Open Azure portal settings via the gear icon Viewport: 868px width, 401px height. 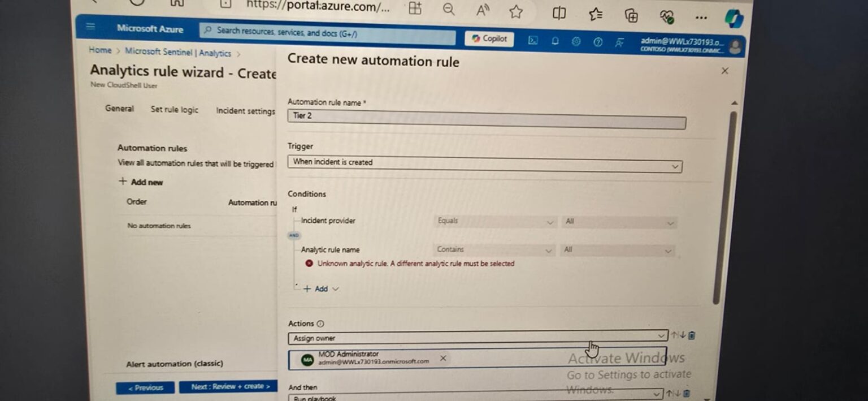[x=576, y=41]
